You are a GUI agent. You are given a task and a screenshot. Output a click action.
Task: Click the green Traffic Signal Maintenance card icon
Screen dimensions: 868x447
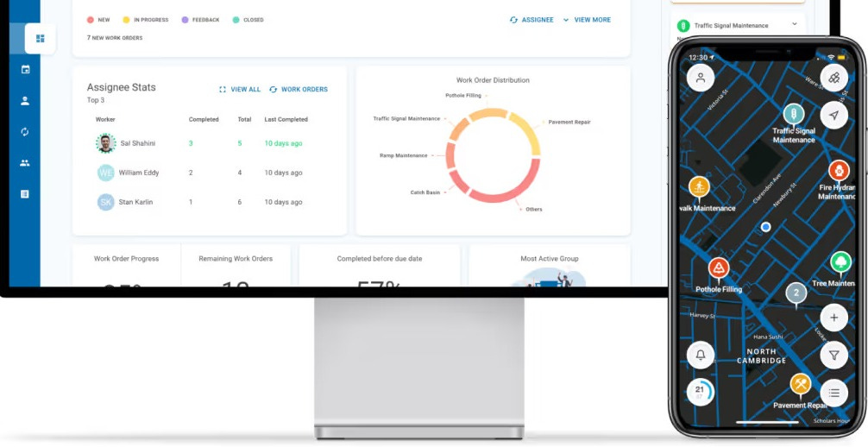[x=683, y=26]
